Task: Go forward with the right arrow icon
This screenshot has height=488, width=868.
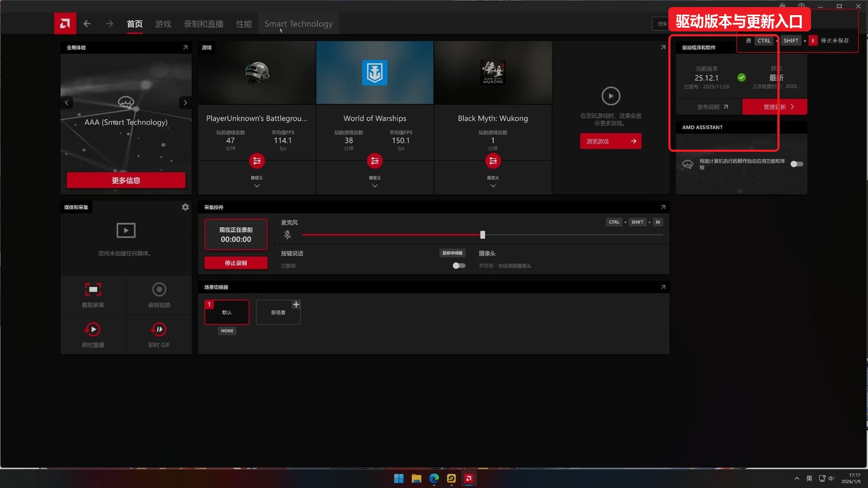Action: (x=110, y=24)
